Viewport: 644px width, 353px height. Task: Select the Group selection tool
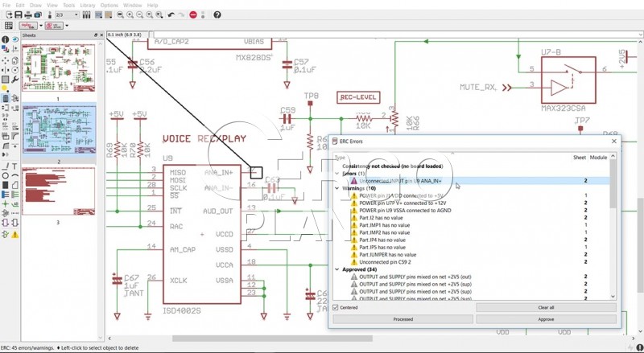[5, 80]
